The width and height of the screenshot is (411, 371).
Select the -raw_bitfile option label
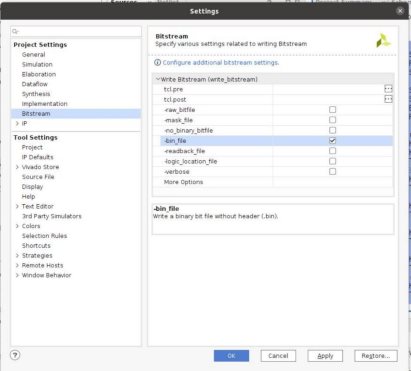(x=179, y=109)
